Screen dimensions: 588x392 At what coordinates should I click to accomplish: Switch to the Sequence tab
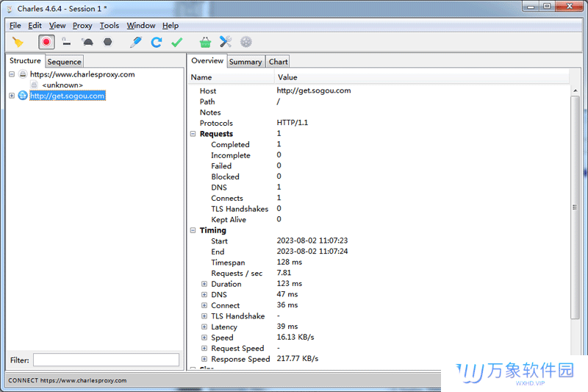[64, 62]
